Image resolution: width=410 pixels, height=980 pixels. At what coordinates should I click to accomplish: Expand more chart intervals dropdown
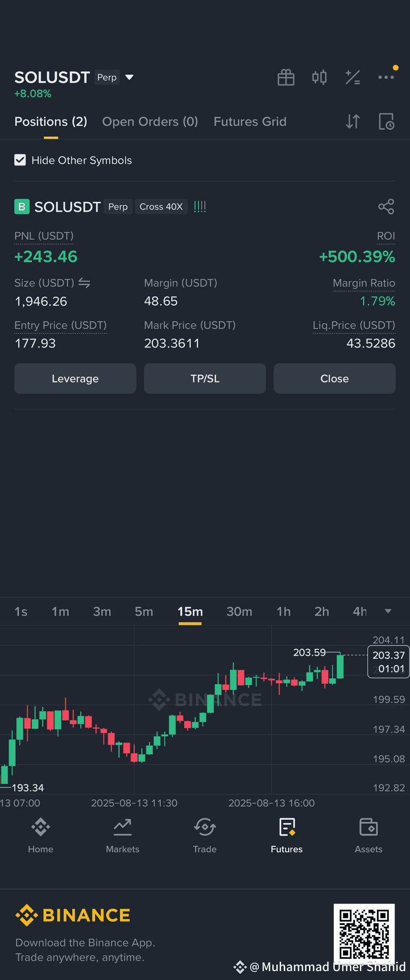click(388, 611)
